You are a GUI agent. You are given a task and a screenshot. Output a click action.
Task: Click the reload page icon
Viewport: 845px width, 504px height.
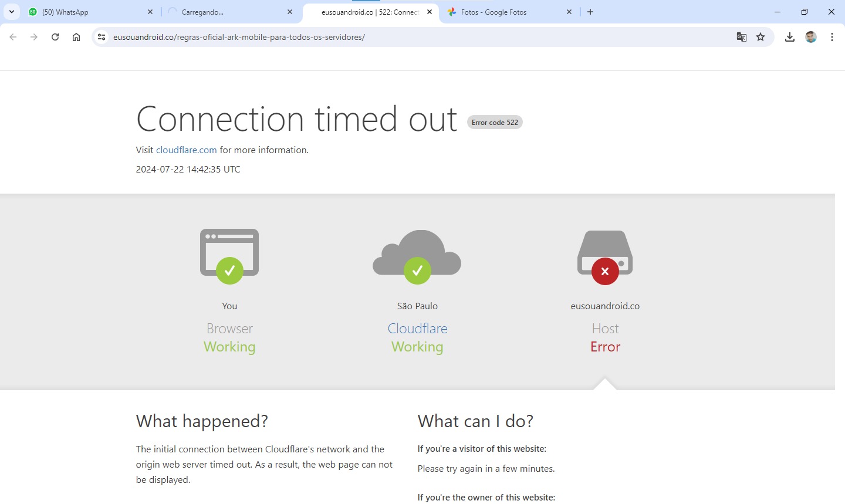click(55, 37)
